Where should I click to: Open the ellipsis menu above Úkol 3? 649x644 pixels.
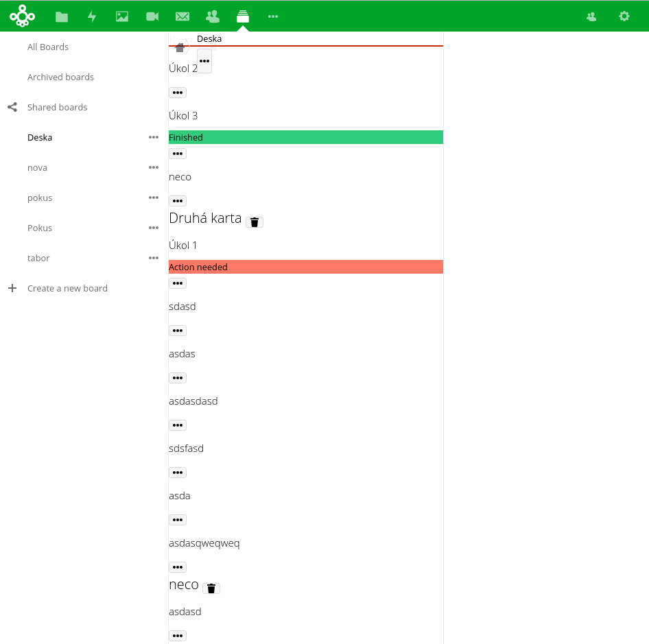178,93
